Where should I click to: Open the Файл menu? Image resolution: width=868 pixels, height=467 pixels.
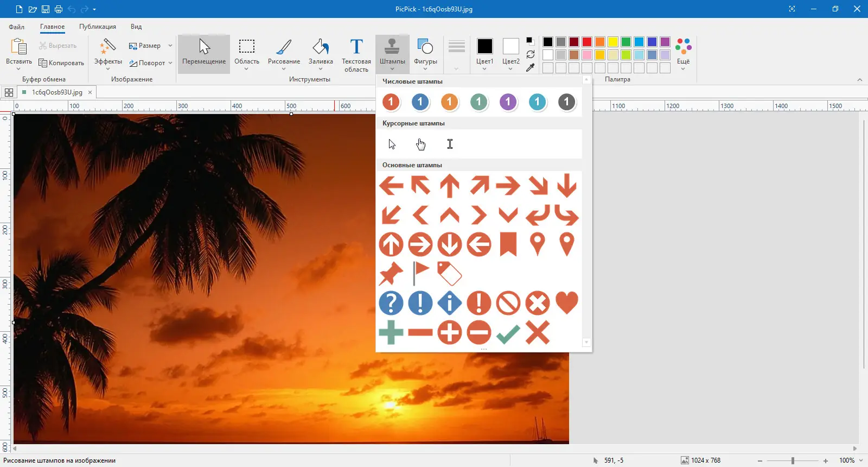(x=16, y=27)
